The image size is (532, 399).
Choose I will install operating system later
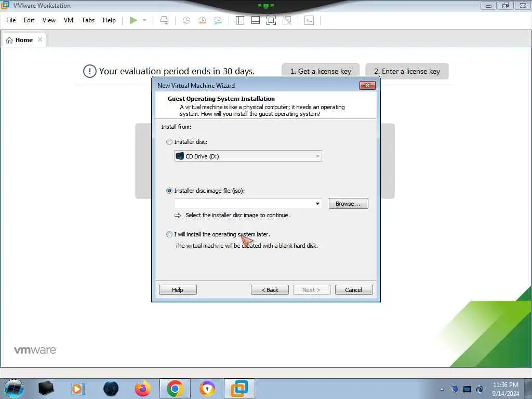pos(169,234)
